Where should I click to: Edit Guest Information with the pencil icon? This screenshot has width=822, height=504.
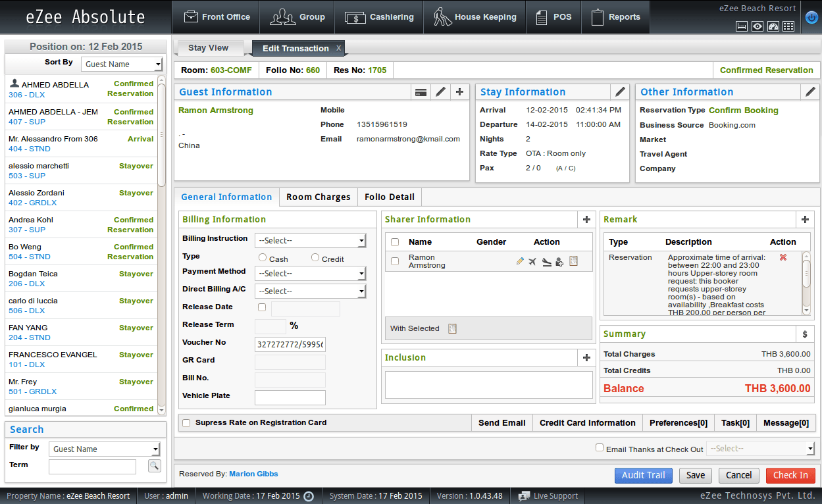[x=440, y=92]
